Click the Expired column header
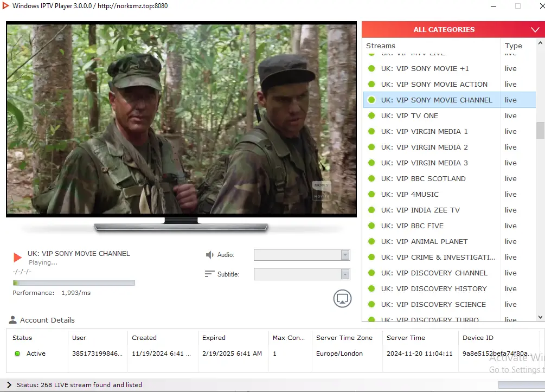The height and width of the screenshot is (392, 545). tap(214, 338)
